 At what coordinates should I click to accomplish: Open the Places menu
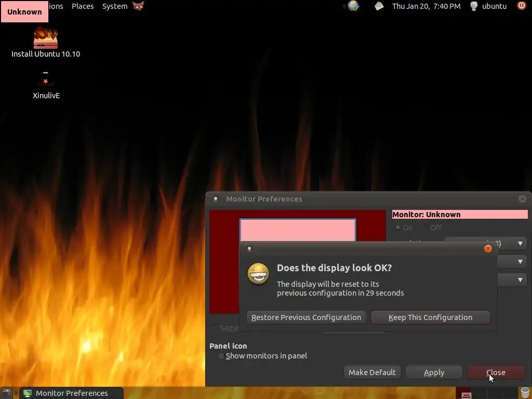(x=83, y=6)
